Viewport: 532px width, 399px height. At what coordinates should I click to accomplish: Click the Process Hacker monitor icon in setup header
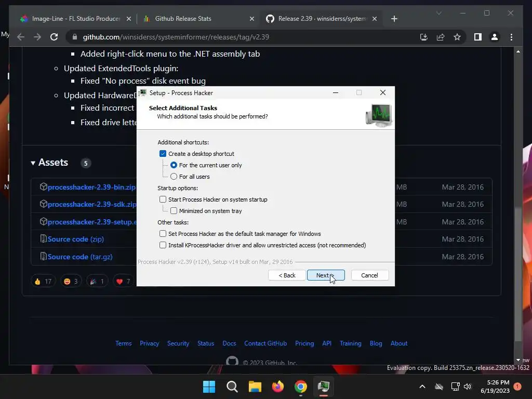(379, 115)
